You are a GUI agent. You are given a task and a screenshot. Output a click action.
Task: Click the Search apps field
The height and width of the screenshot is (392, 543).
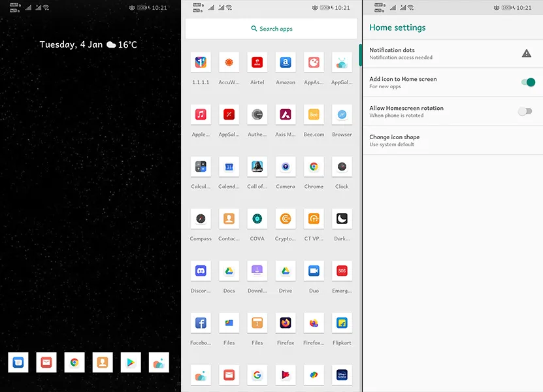click(x=272, y=29)
